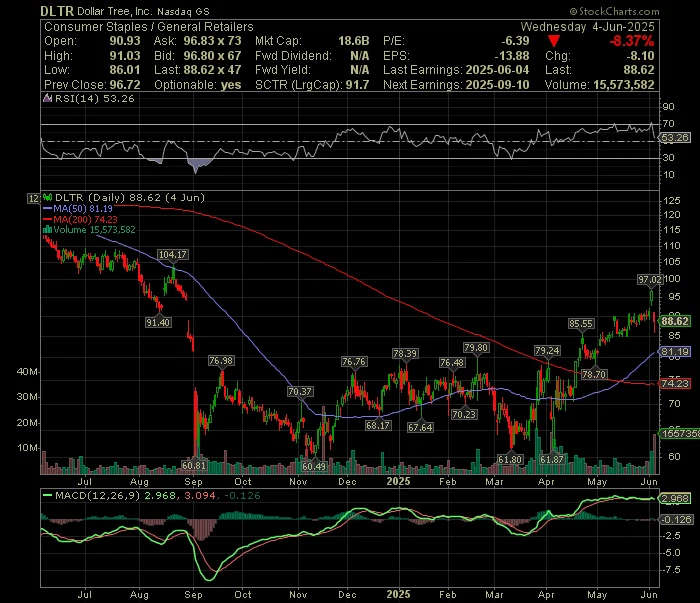The image size is (700, 603).
Task: Click the DLTR ticker symbol in title
Action: 57,11
